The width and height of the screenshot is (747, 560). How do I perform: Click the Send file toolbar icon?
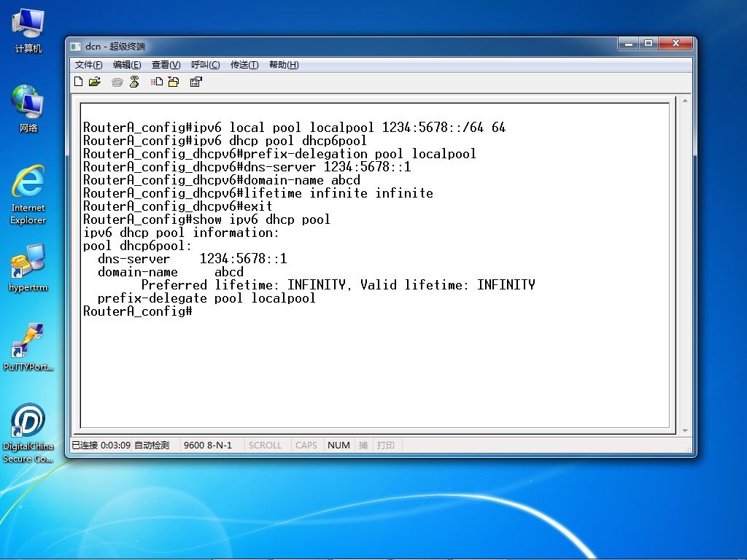tap(157, 82)
